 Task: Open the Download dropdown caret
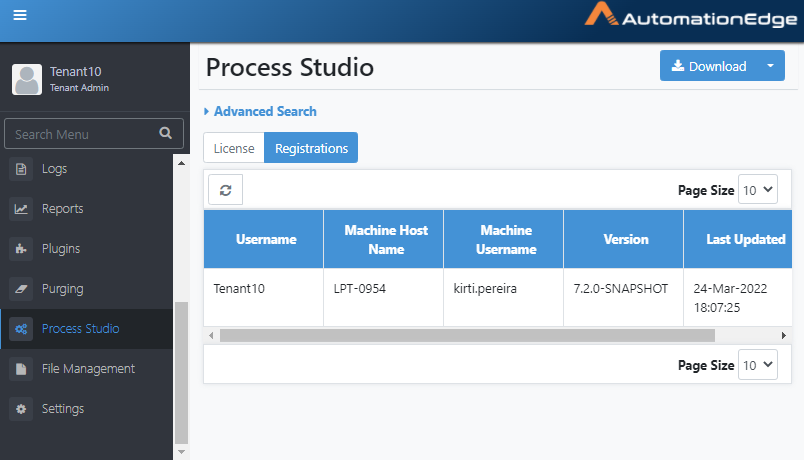click(x=770, y=66)
